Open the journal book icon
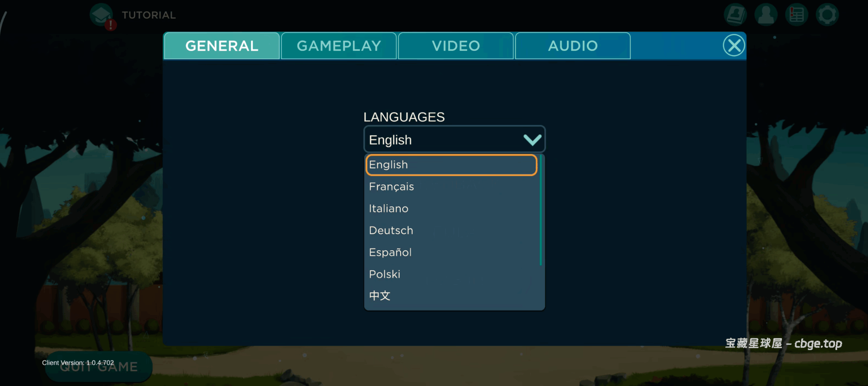This screenshot has height=386, width=868. click(735, 15)
